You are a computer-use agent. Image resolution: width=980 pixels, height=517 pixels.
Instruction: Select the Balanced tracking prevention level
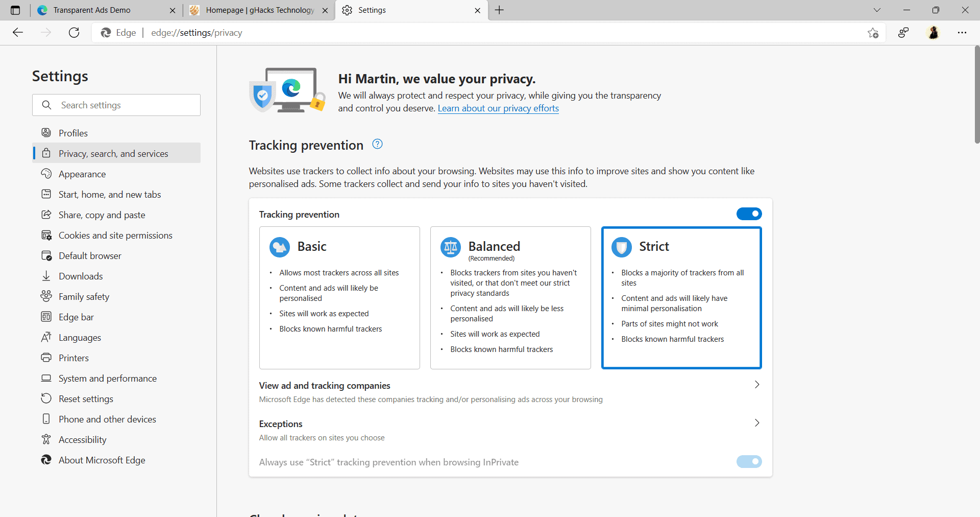(510, 298)
